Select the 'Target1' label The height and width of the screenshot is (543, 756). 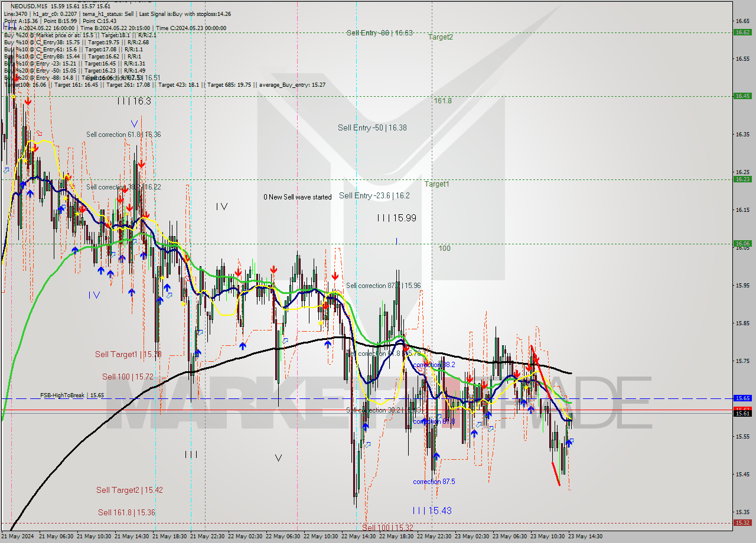436,184
